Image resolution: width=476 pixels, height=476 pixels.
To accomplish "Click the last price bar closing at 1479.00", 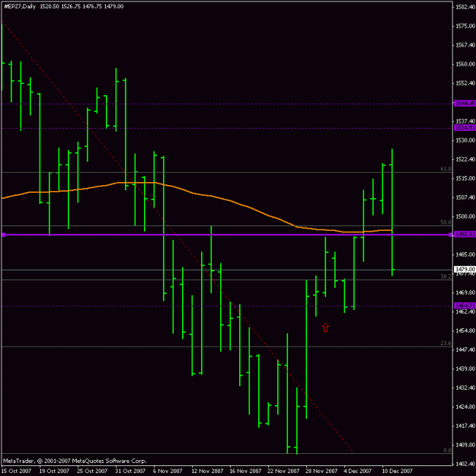I will point(392,212).
